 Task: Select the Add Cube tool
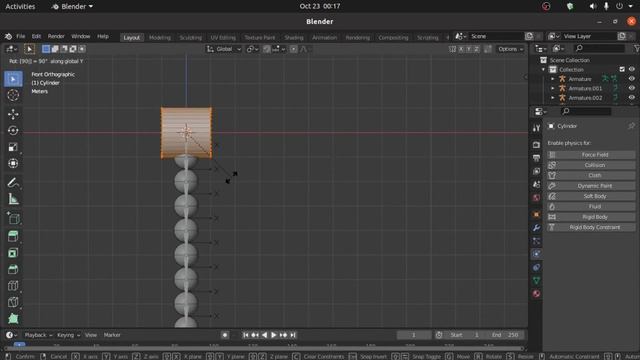coord(13,218)
